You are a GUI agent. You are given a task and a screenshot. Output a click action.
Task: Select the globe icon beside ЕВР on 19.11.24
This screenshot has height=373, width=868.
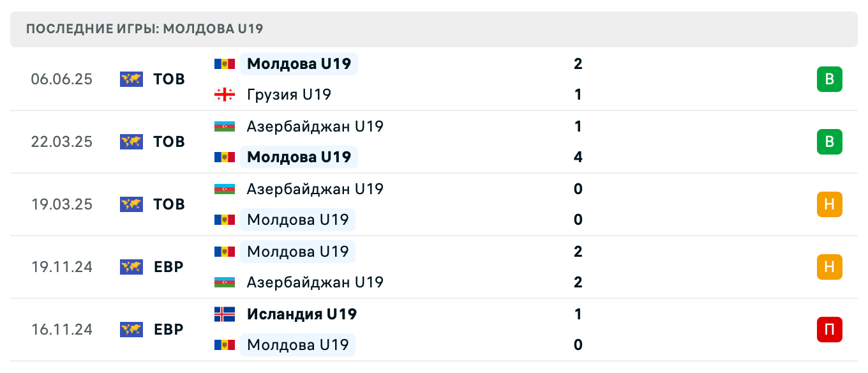coord(131,267)
